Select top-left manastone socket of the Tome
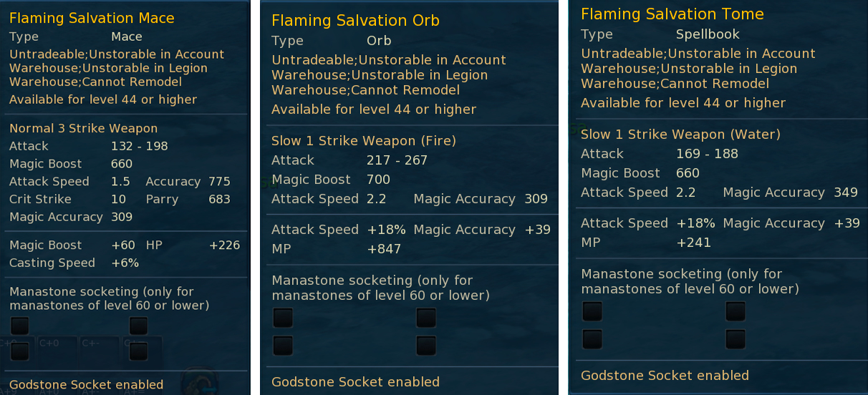 coord(592,311)
